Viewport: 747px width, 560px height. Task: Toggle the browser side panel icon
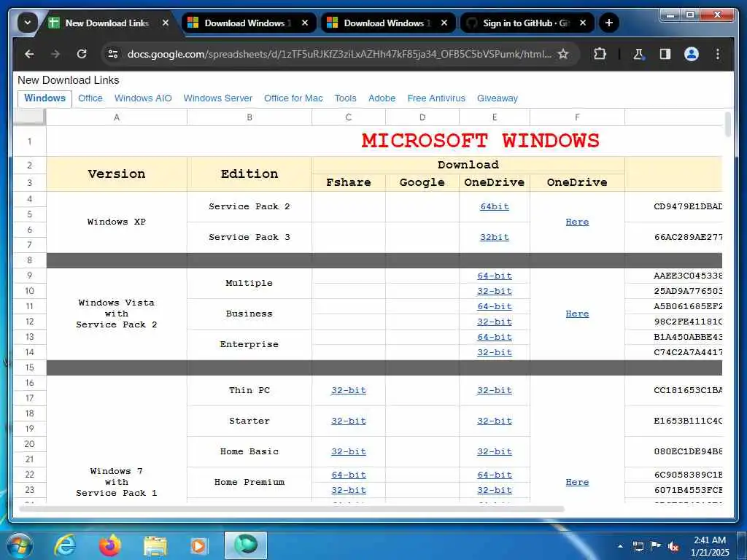point(665,54)
